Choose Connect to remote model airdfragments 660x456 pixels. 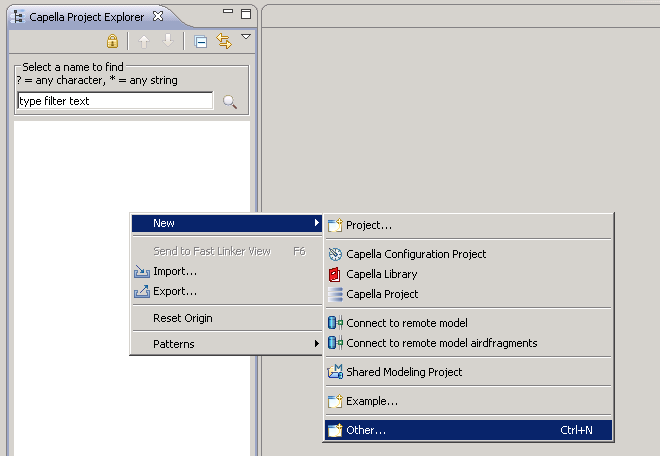tap(468, 343)
